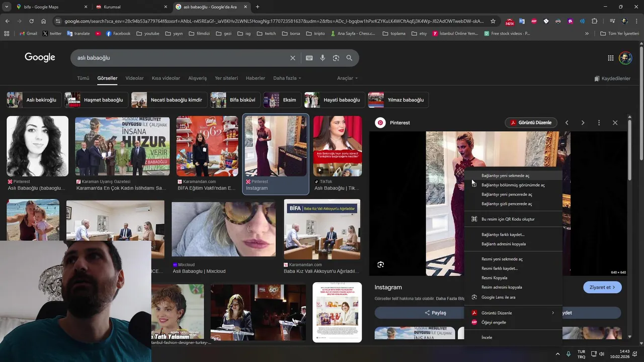Open the tab search dropdown
The width and height of the screenshot is (644, 362).
click(7, 7)
